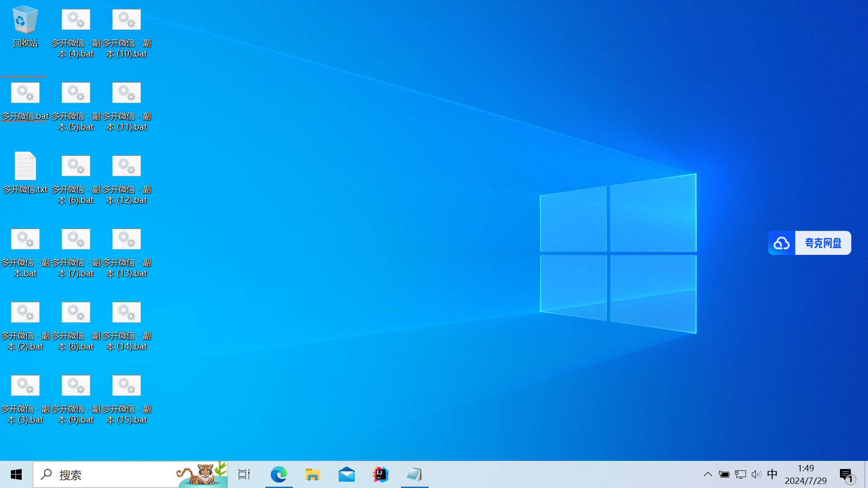Select 多开微信 - 副本 (8).bat file
This screenshot has width=868, height=488.
(x=76, y=326)
